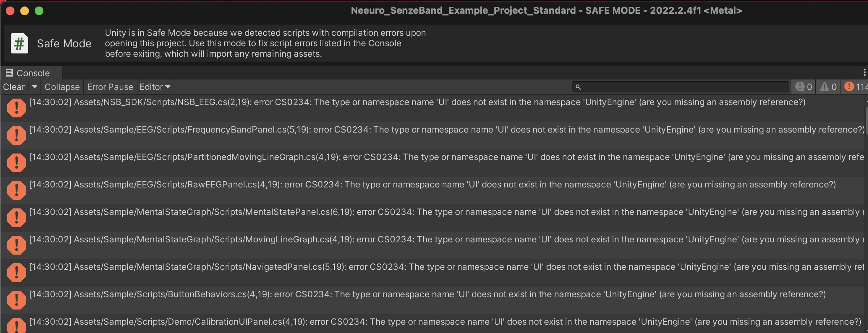Click inside the console search field
The height and width of the screenshot is (333, 868).
tap(680, 87)
